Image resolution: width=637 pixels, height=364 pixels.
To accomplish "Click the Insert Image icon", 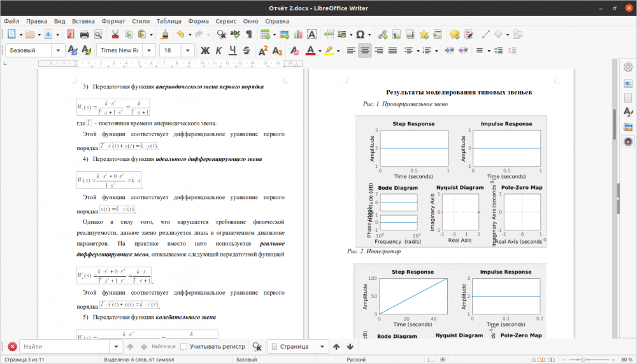I will pos(284,34).
